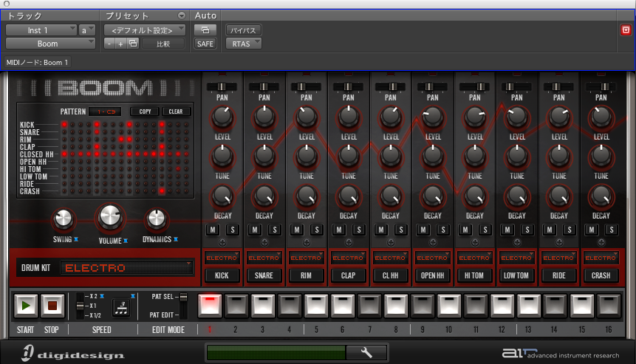Open the SNARE channel ELECTRO kit dropdown

tap(264, 258)
